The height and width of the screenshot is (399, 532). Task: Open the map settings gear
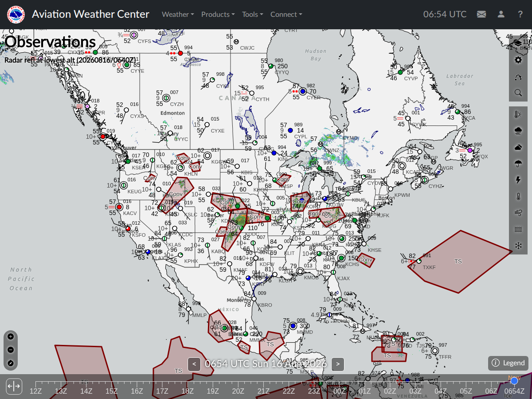click(x=518, y=60)
